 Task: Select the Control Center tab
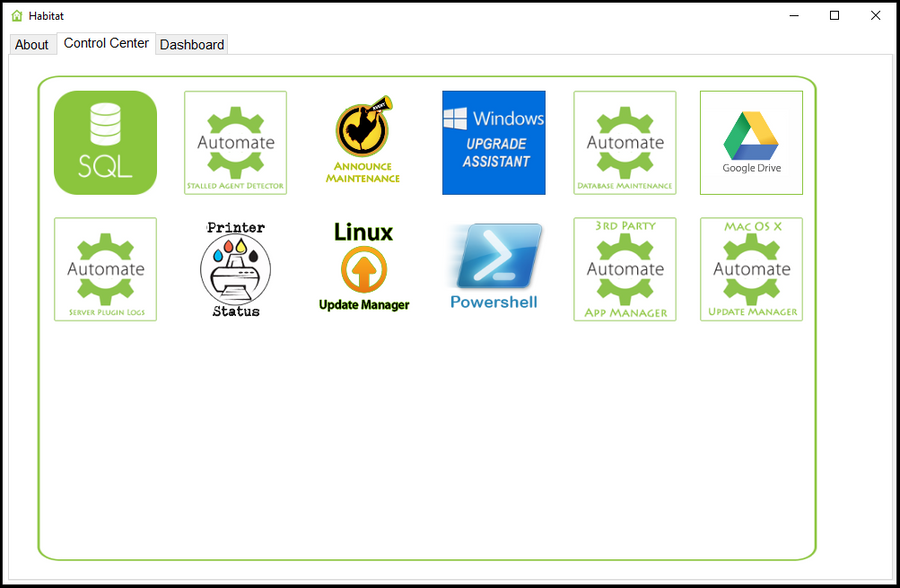[x=106, y=43]
